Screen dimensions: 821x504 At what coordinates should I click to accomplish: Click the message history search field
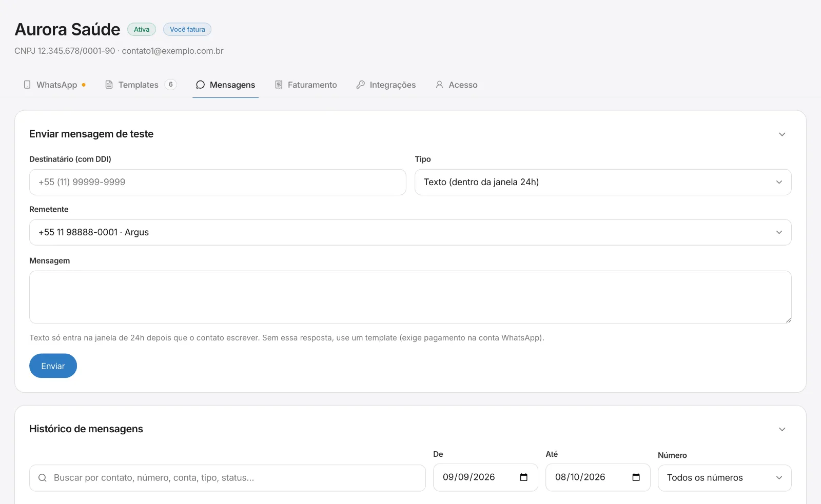pyautogui.click(x=227, y=478)
